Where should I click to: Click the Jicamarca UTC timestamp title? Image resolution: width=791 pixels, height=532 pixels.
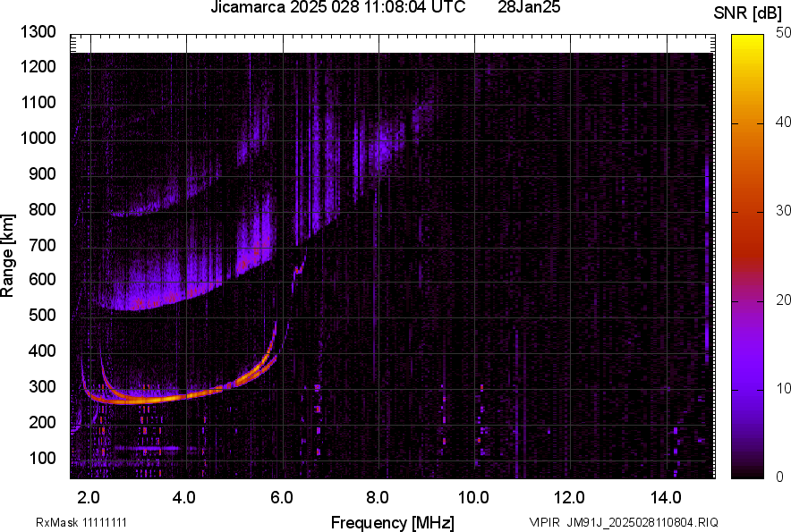coord(337,8)
